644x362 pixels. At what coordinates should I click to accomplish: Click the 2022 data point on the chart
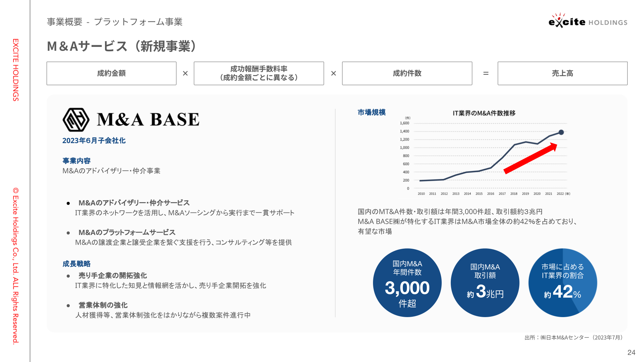(x=561, y=132)
